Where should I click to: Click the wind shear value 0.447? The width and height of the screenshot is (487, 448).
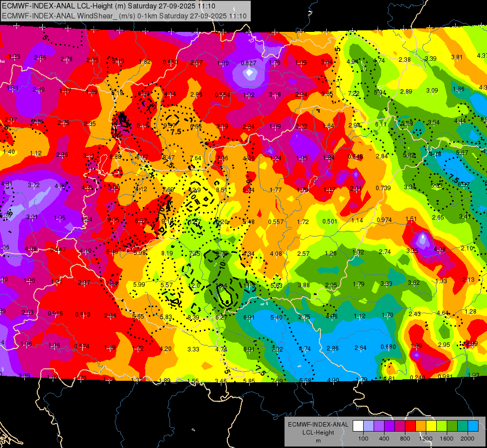(x=58, y=250)
